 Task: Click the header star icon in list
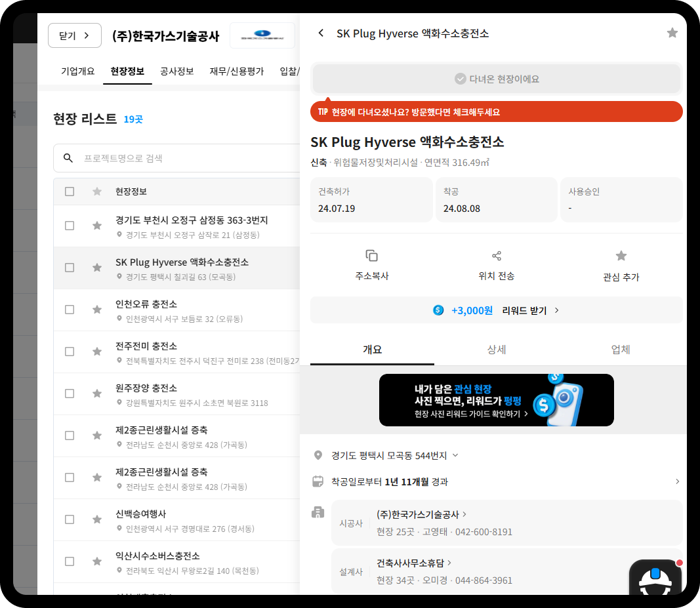[97, 192]
